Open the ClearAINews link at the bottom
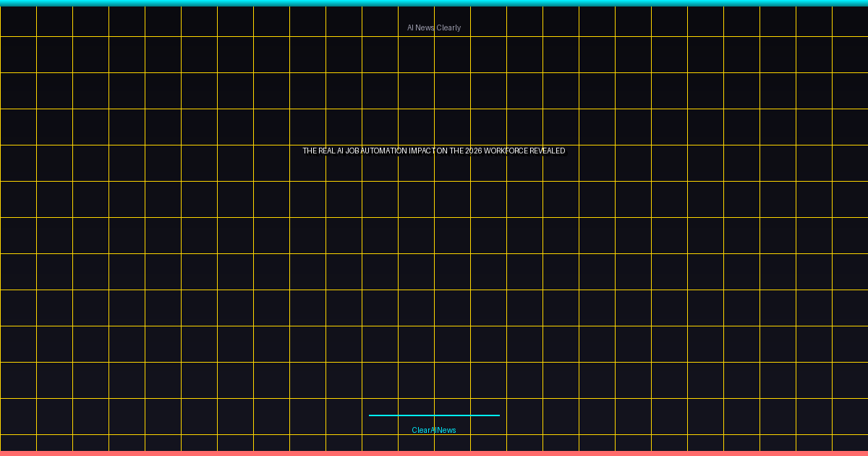 [x=434, y=430]
